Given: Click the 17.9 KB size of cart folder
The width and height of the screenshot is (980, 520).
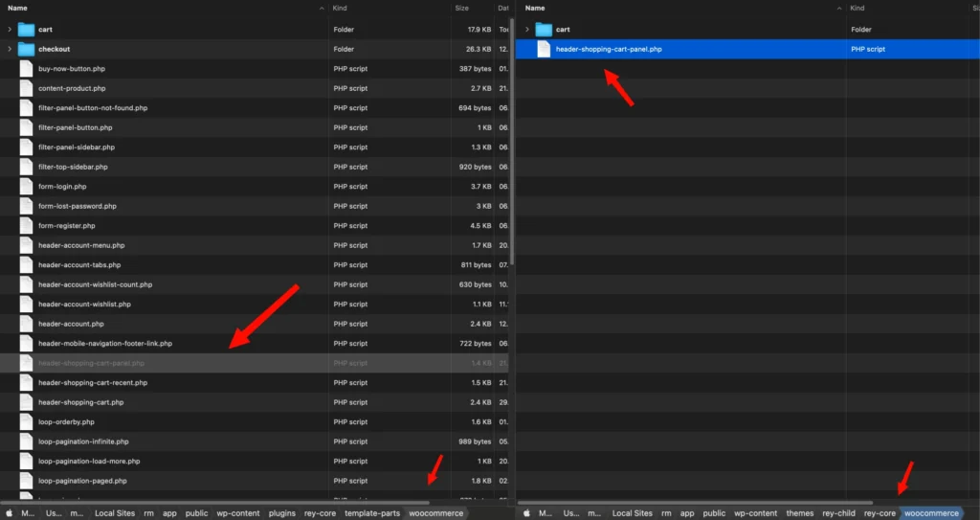Looking at the screenshot, I should (479, 30).
